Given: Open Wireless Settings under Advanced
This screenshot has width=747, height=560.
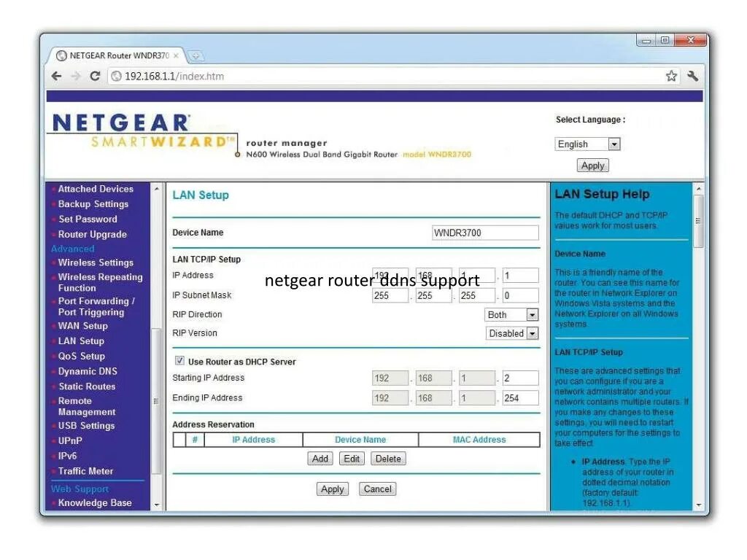Looking at the screenshot, I should pyautogui.click(x=96, y=262).
